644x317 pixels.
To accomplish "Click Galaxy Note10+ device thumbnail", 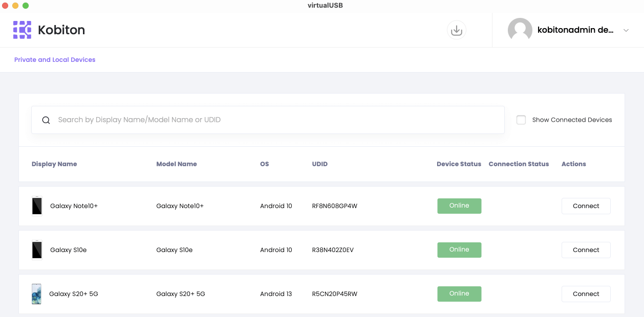I will click(x=37, y=206).
